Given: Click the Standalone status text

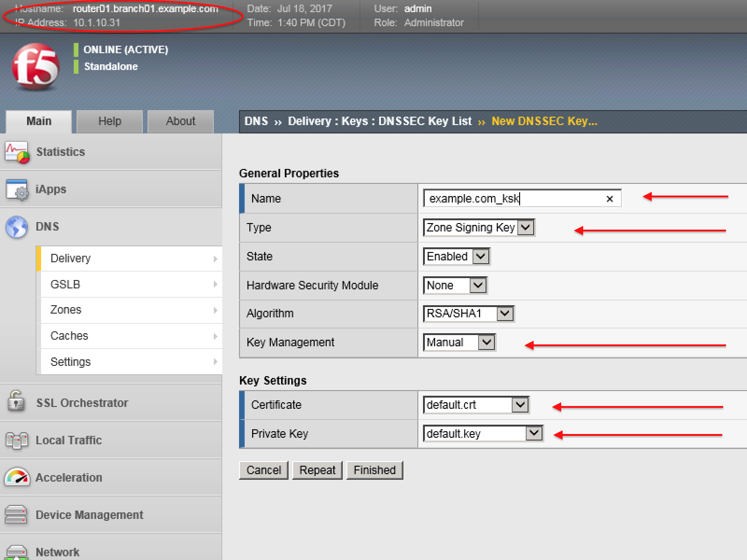Looking at the screenshot, I should [111, 67].
